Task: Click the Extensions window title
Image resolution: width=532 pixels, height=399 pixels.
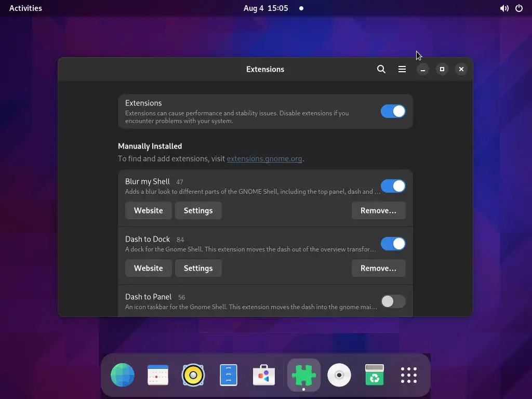Action: pos(265,69)
